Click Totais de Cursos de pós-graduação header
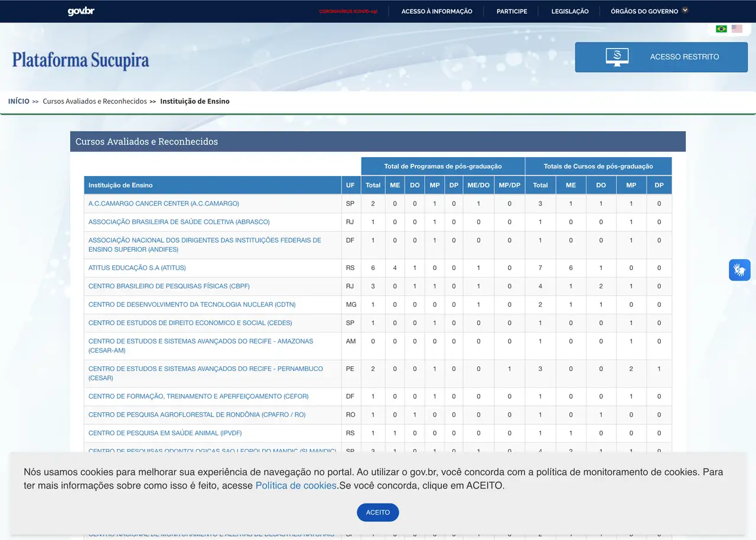 click(x=598, y=166)
